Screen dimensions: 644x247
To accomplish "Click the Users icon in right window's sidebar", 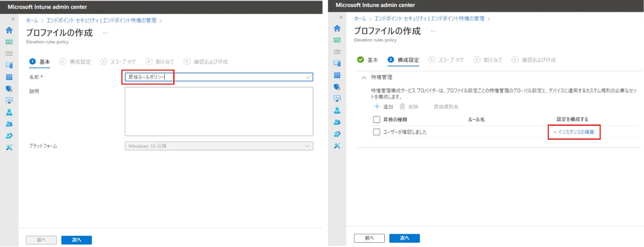I will (337, 111).
